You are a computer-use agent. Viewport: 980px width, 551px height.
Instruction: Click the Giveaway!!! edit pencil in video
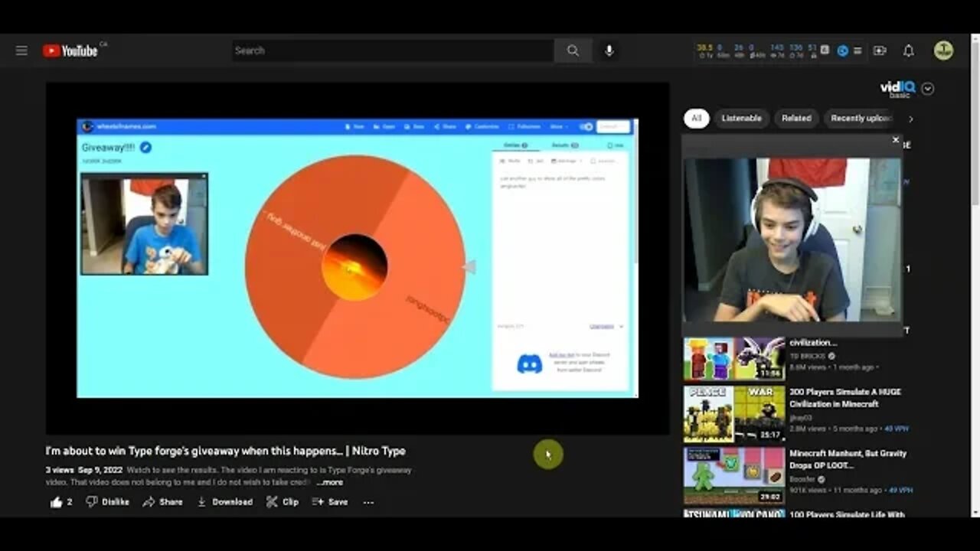click(145, 147)
